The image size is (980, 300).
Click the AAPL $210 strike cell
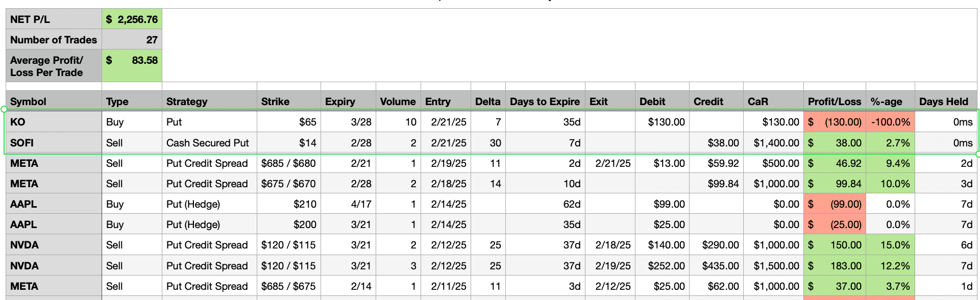[289, 204]
